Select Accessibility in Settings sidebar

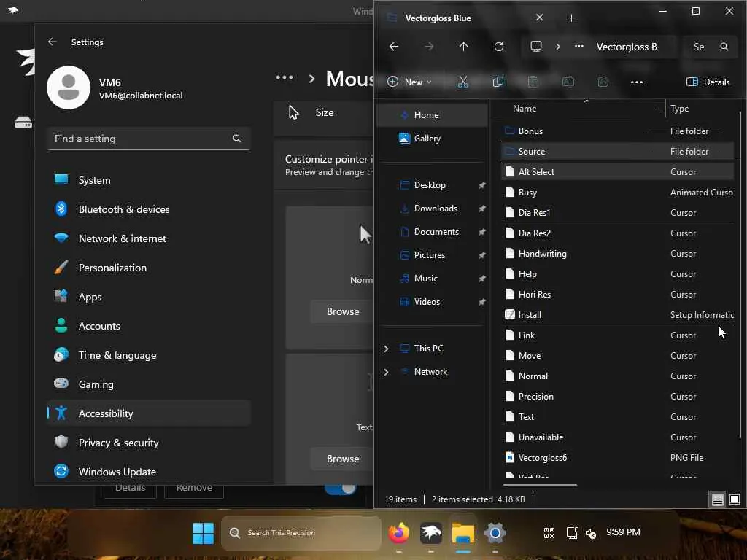pos(149,413)
